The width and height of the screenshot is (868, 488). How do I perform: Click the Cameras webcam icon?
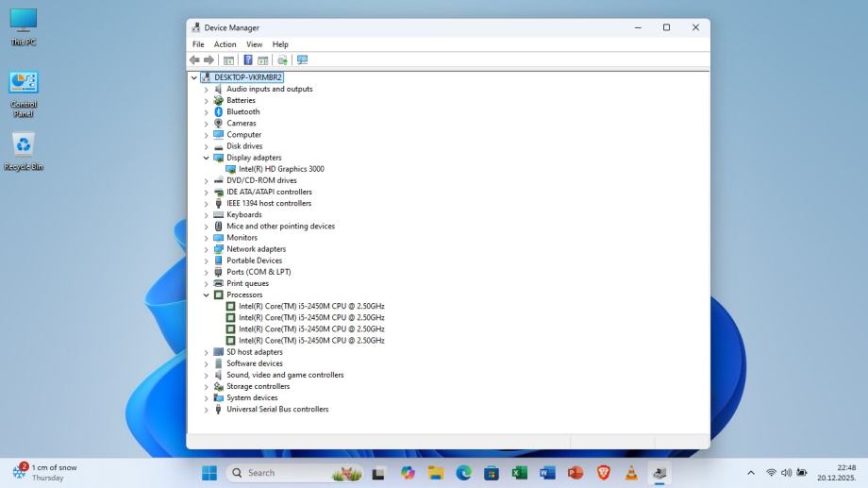point(219,123)
